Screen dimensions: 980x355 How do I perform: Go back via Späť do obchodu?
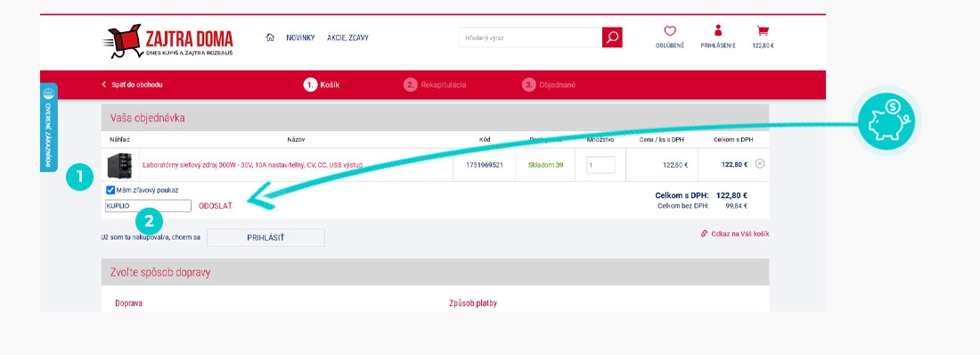tap(132, 85)
